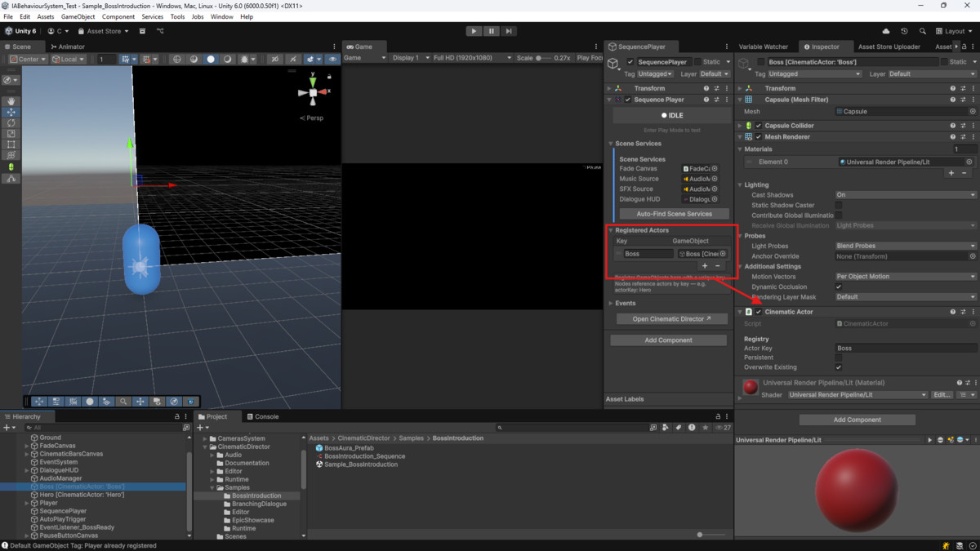The image size is (980, 551).
Task: Open global search magnifier icon
Action: coord(923,31)
